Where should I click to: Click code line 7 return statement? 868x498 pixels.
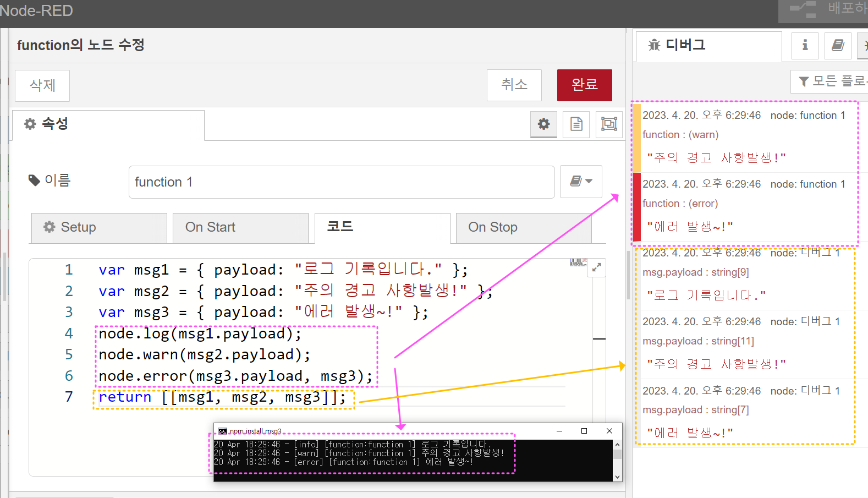(x=223, y=397)
